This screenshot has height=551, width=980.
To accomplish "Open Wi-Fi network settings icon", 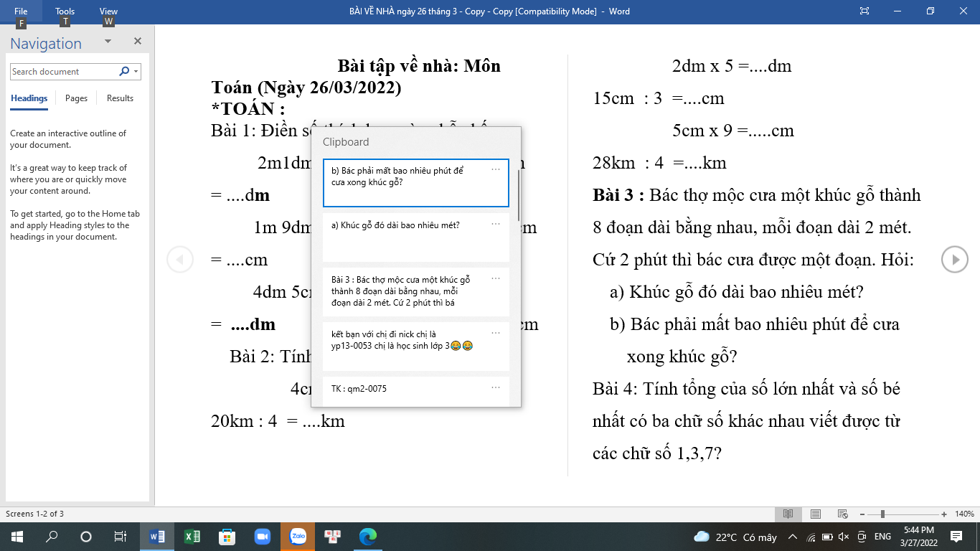I will pos(811,537).
